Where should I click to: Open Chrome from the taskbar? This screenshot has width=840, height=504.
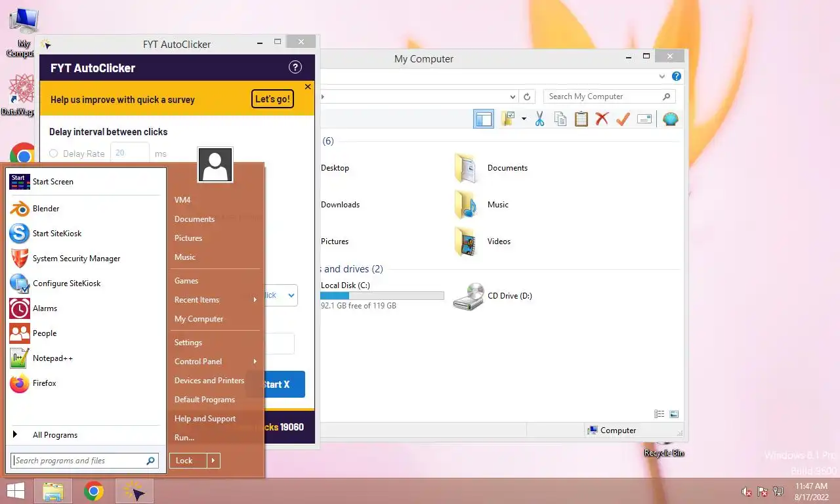[x=94, y=491]
